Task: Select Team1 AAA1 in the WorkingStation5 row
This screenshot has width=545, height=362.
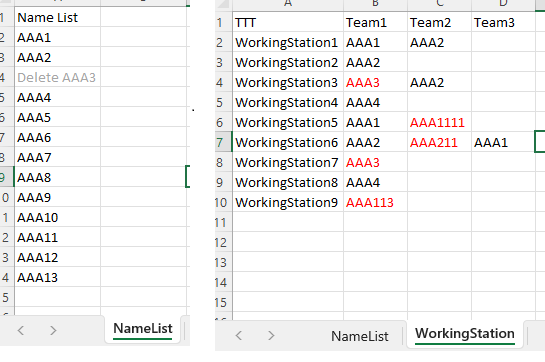Action: click(x=375, y=122)
